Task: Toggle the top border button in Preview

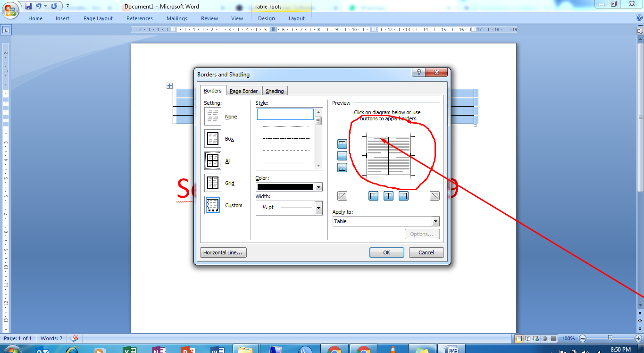Action: (x=343, y=144)
